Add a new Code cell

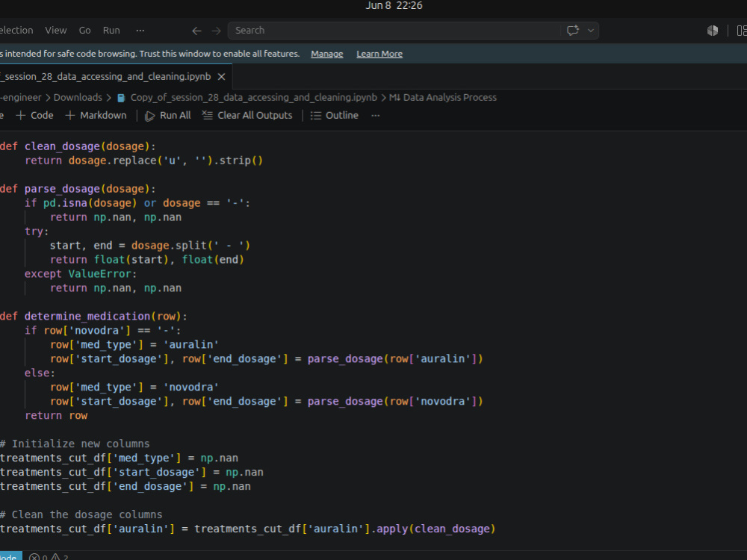pos(35,115)
